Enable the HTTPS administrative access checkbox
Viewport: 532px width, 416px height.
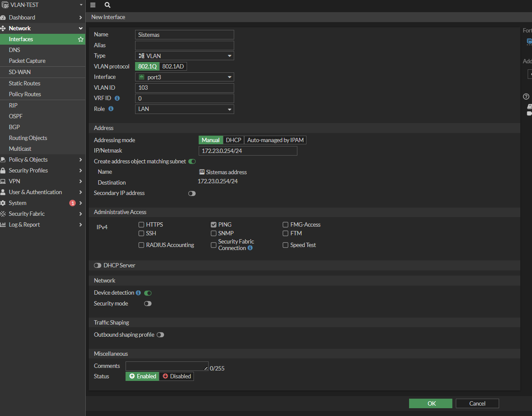pyautogui.click(x=141, y=224)
